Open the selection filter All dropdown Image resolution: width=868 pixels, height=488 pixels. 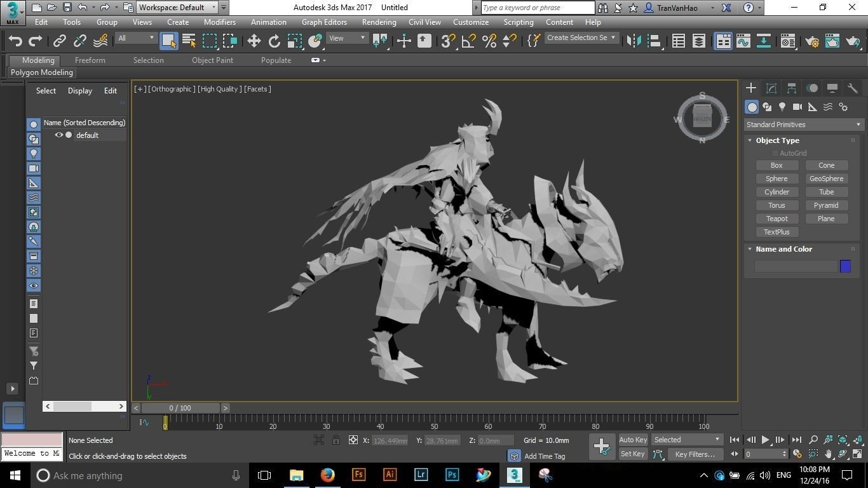pyautogui.click(x=136, y=38)
